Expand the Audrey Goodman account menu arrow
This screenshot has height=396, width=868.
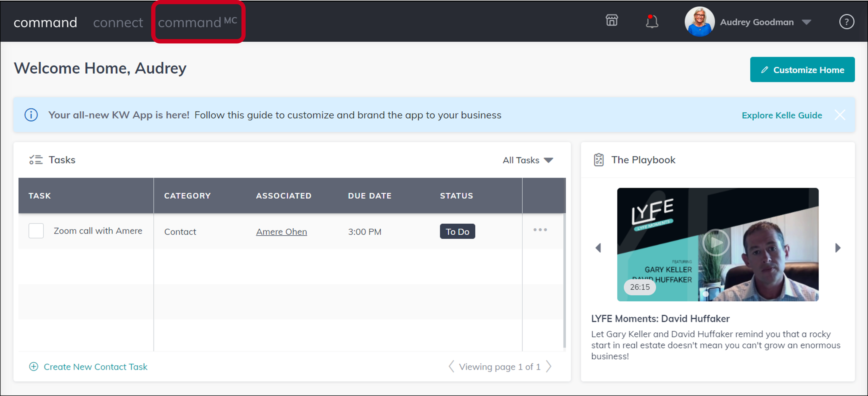coord(806,22)
